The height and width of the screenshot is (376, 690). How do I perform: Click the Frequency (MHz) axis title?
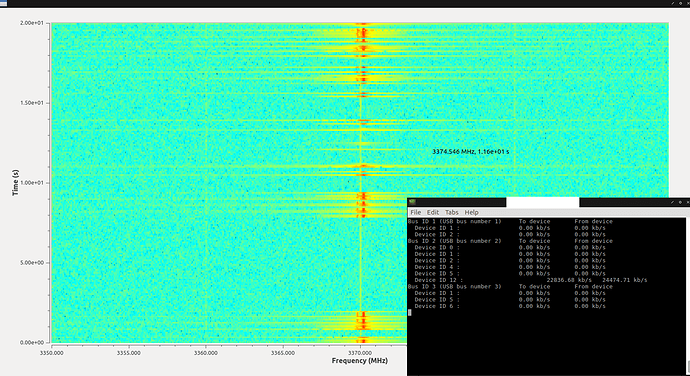(360, 361)
